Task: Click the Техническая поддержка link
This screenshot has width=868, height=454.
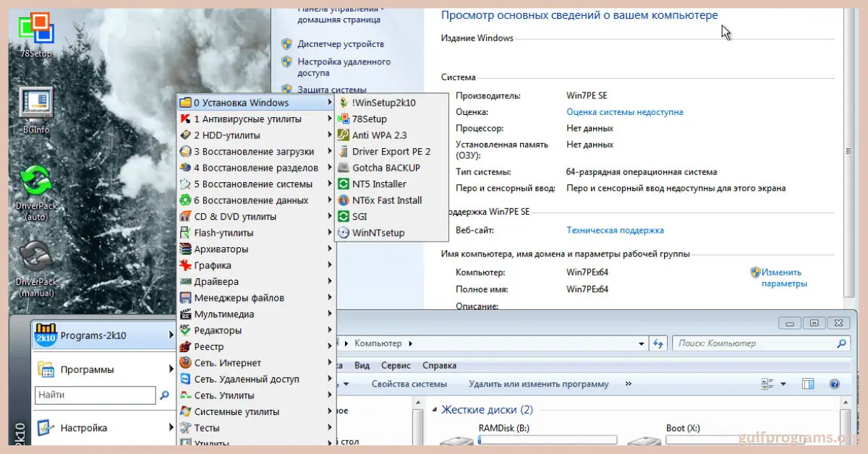Action: 615,231
